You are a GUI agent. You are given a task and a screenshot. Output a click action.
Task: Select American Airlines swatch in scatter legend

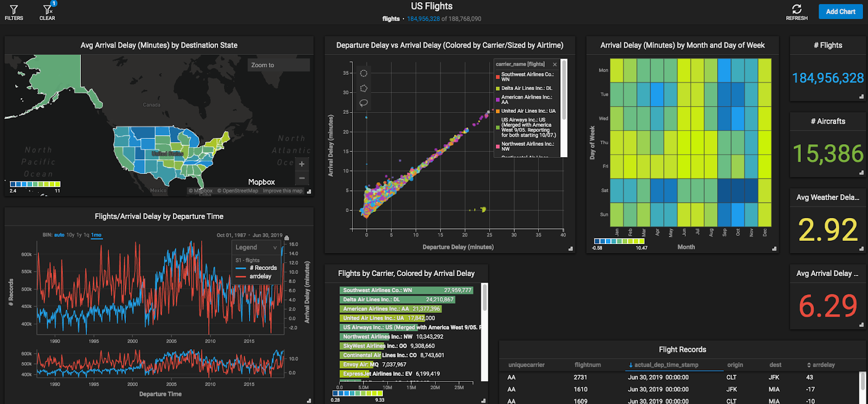497,100
